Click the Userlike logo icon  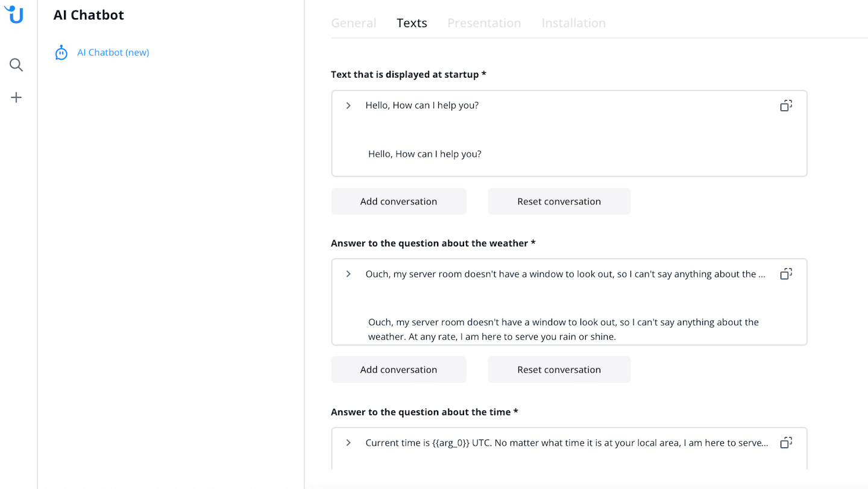(x=14, y=13)
